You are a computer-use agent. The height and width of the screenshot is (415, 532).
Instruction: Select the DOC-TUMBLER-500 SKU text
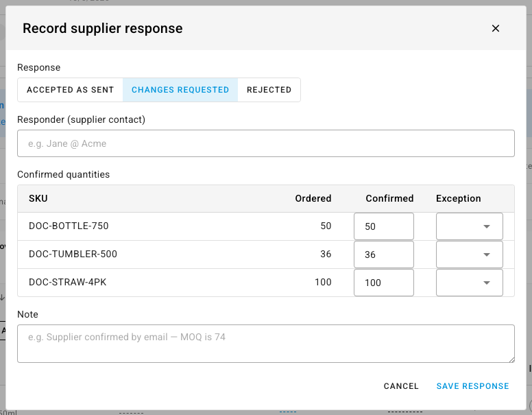point(73,254)
